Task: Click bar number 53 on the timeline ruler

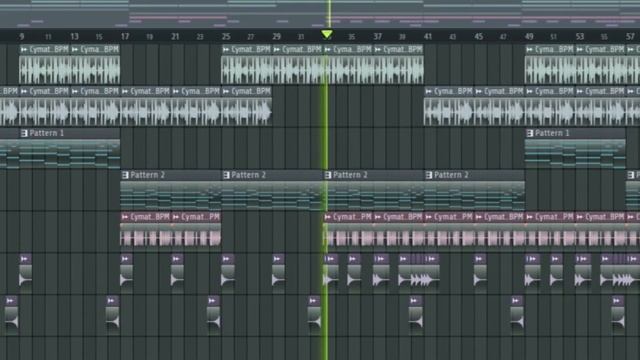Action: (x=580, y=37)
